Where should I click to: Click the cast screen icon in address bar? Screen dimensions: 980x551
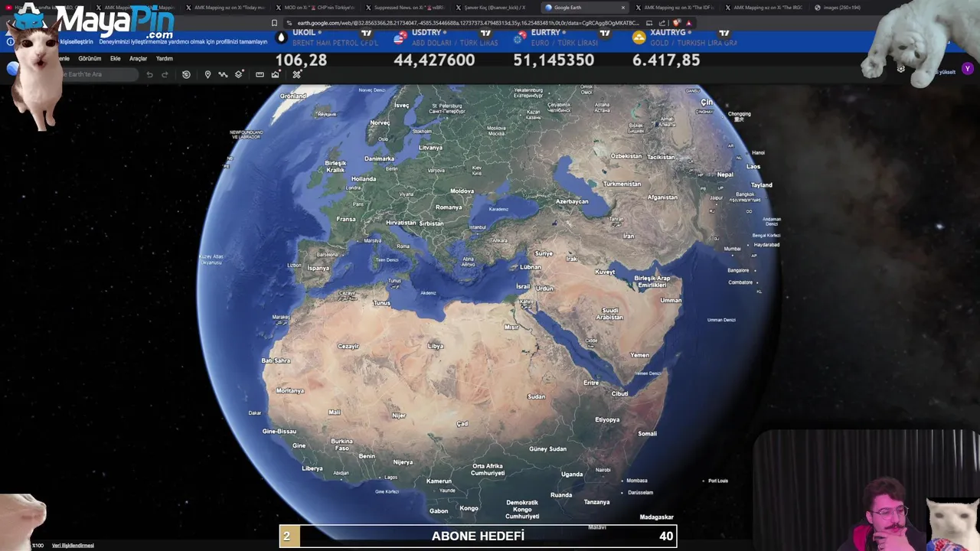point(648,23)
